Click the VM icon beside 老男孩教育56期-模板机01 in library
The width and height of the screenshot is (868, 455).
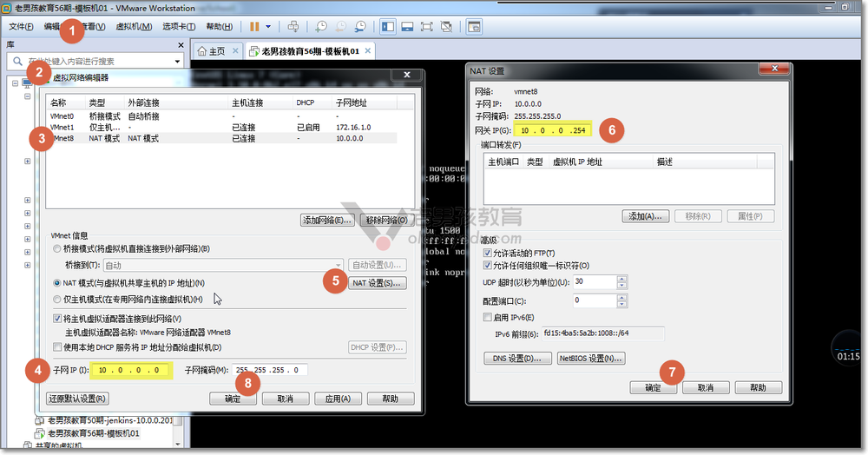click(x=40, y=433)
